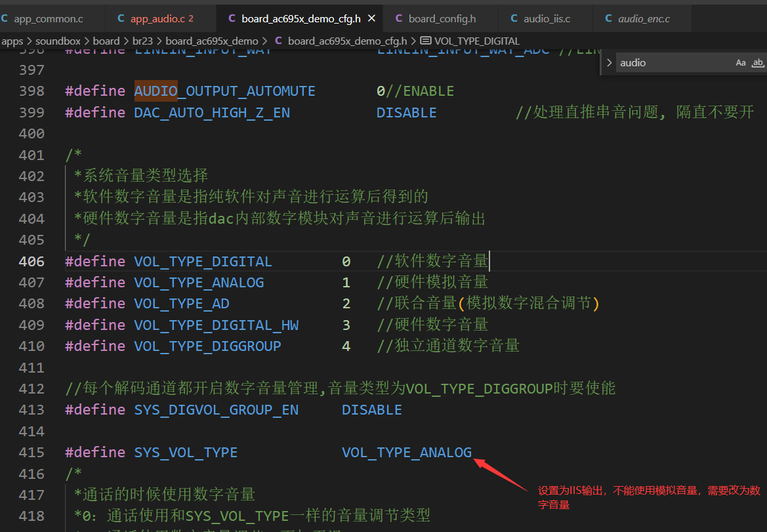Open the board_ac695x_demo breadcrumb segment
The height and width of the screenshot is (532, 767).
[212, 41]
